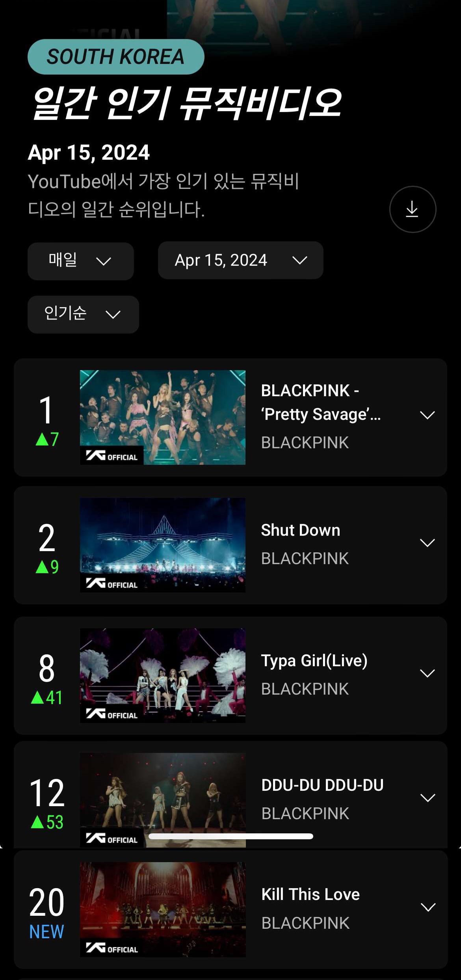Open the Apr 15, 2024 date dropdown
This screenshot has height=980, width=461.
(x=240, y=260)
